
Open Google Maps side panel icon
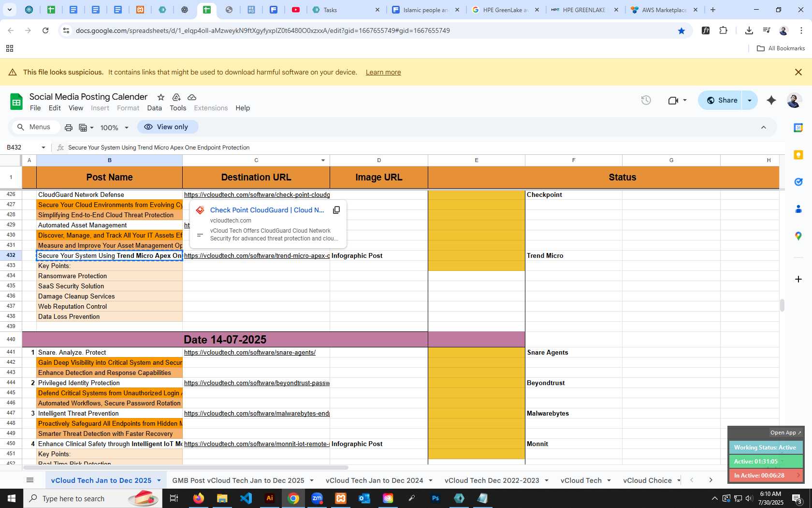798,236
